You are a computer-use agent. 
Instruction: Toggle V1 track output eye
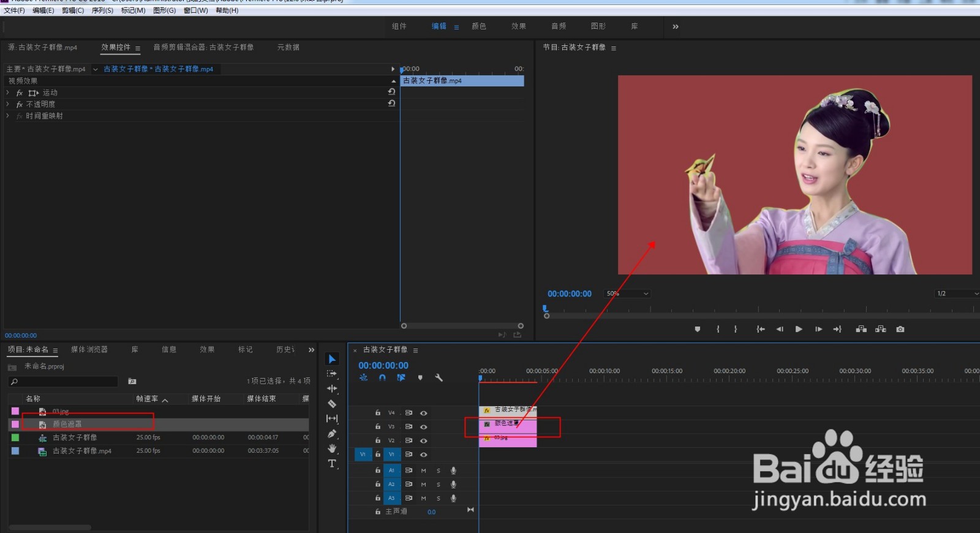423,455
